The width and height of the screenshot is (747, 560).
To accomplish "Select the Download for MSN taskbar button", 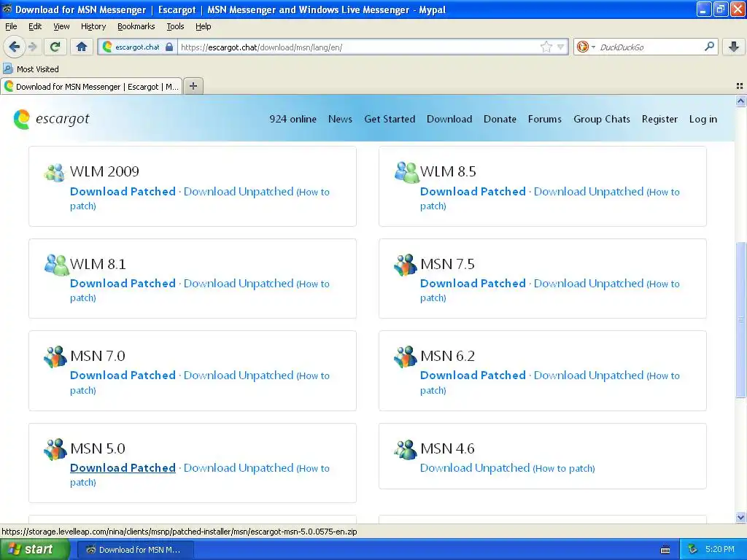I will [x=135, y=550].
